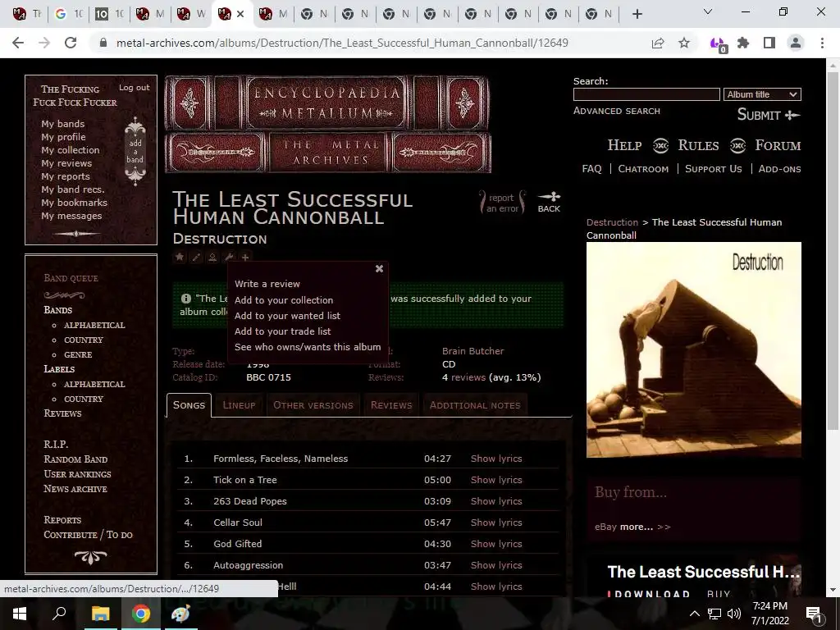840x630 pixels.
Task: Open Chrome profile avatar
Action: click(796, 43)
